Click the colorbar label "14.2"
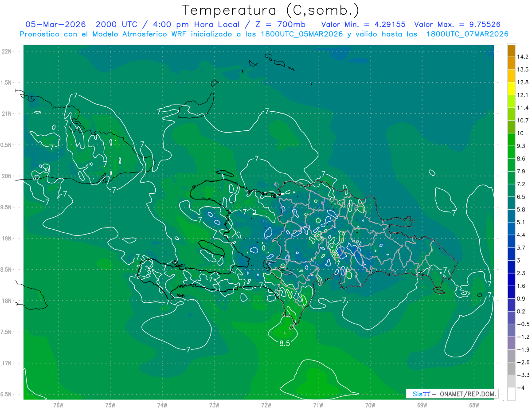 (523, 57)
